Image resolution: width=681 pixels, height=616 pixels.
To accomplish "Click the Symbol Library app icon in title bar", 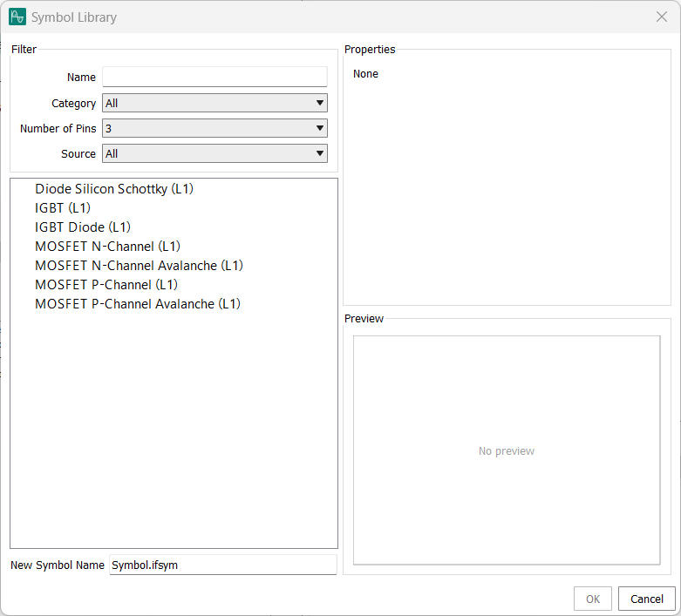I will point(17,17).
